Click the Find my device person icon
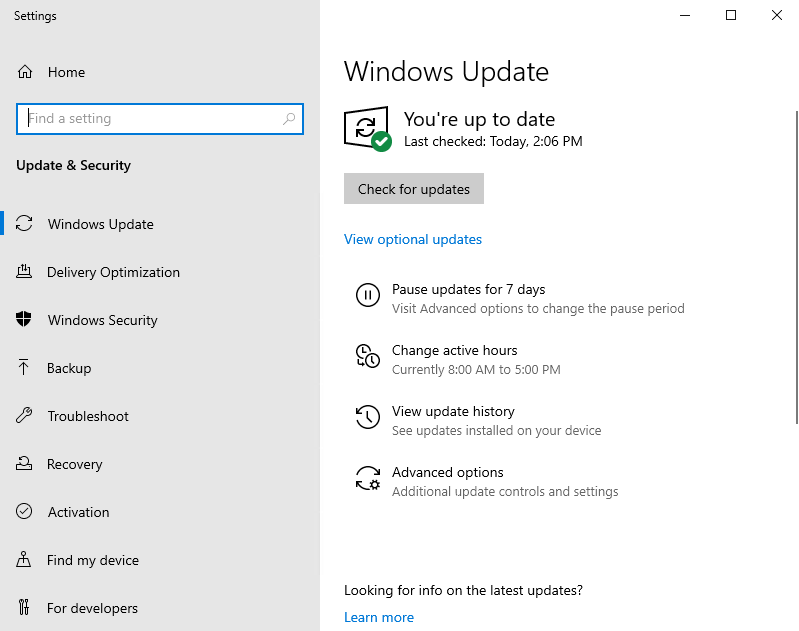Viewport: 799px width, 631px height. point(23,559)
